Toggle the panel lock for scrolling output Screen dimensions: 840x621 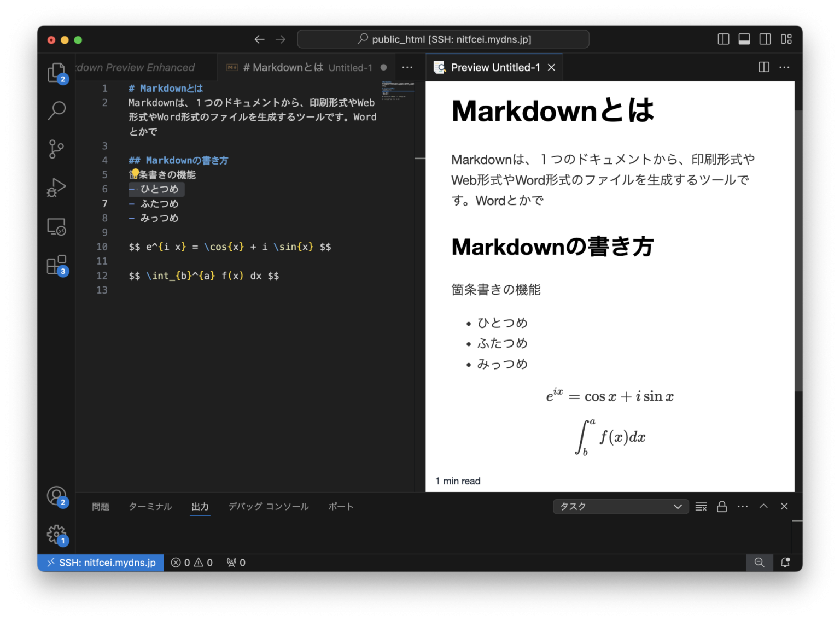tap(721, 506)
